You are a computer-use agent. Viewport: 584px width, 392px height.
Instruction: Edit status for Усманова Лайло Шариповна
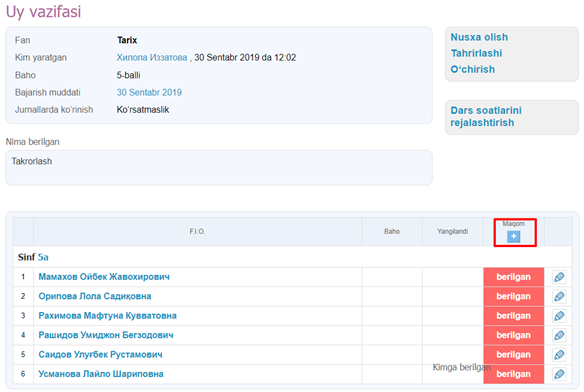point(559,374)
